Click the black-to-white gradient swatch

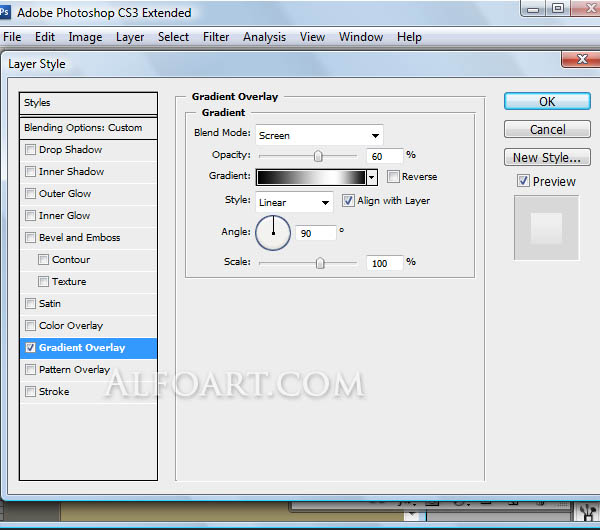pos(311,178)
